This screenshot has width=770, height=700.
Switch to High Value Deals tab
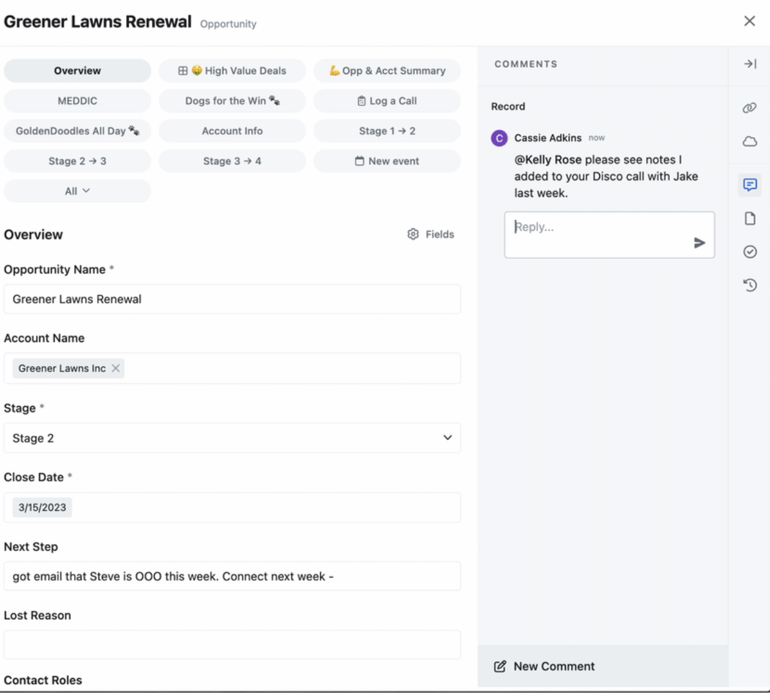tap(232, 71)
